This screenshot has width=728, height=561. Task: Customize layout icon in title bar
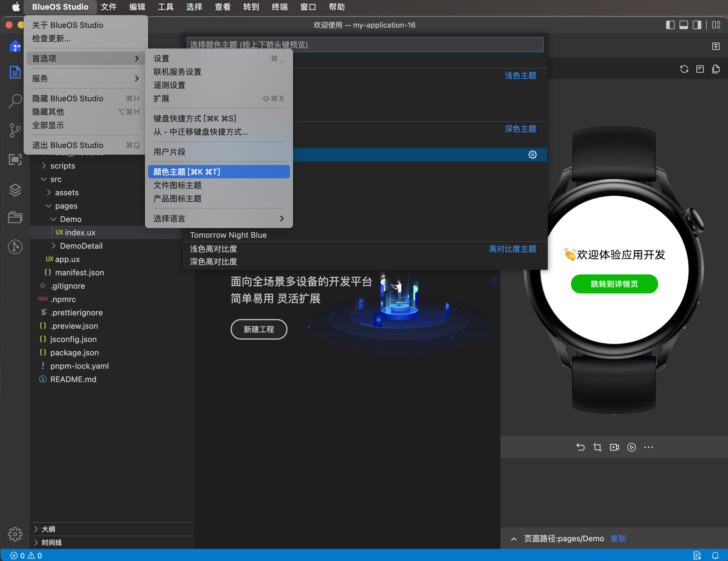tap(716, 25)
